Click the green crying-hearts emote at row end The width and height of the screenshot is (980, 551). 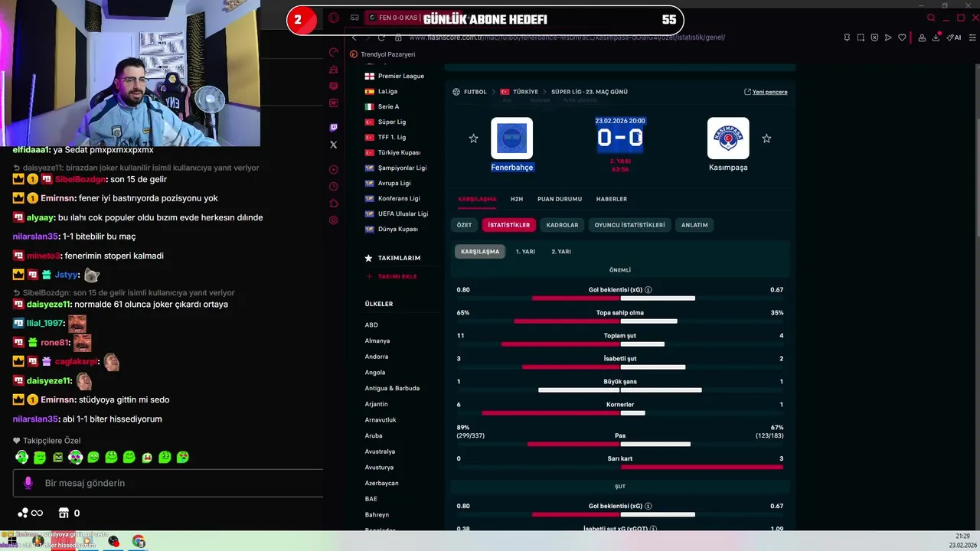point(182,457)
